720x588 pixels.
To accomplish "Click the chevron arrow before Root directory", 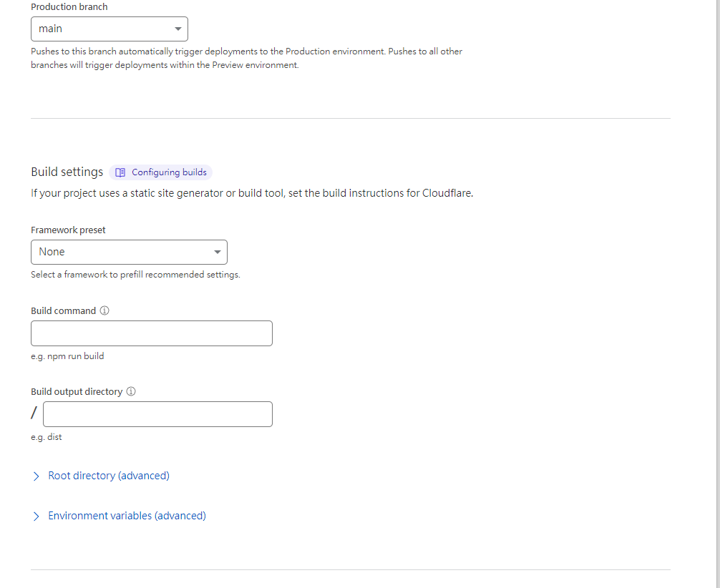I will tap(37, 476).
